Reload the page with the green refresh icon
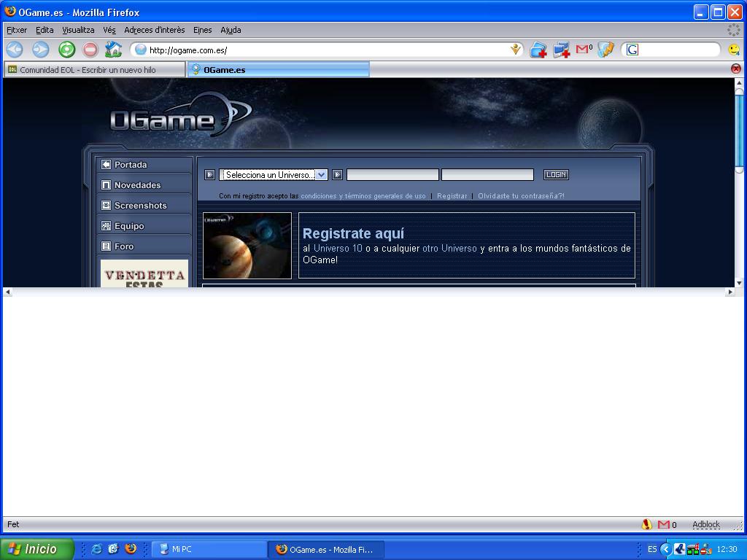This screenshot has width=747, height=560. (x=66, y=50)
